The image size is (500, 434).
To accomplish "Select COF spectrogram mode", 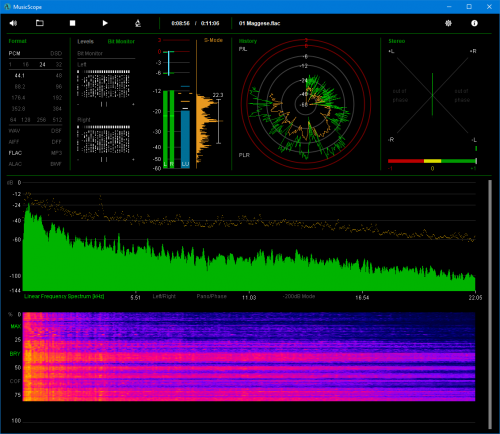I will coord(15,381).
